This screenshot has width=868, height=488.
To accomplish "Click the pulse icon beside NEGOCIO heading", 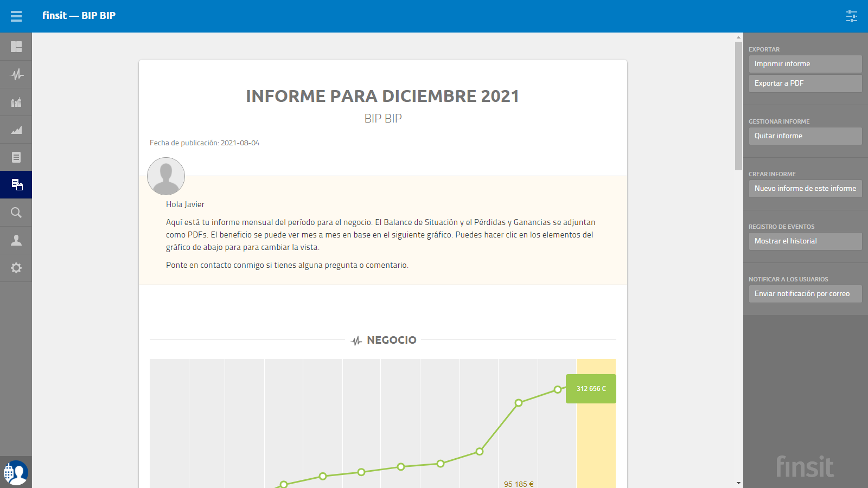I will click(356, 341).
